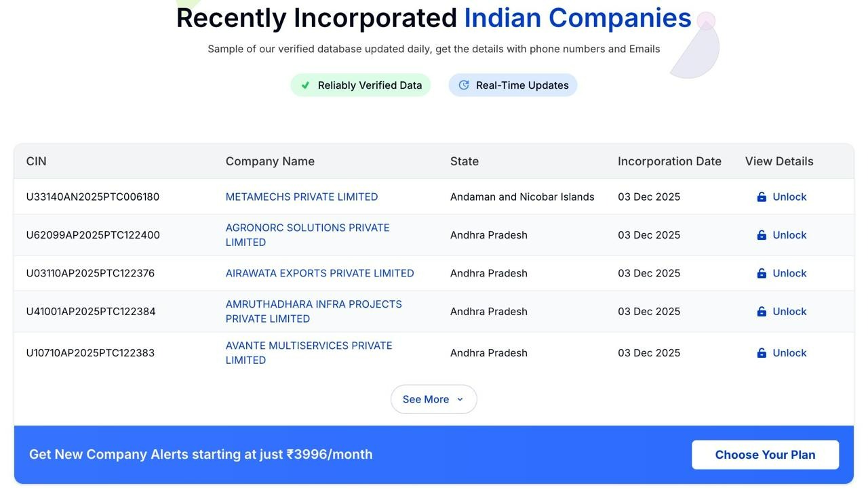Click the Unlock text in the AVANTE row
The image size is (868, 494).
789,353
